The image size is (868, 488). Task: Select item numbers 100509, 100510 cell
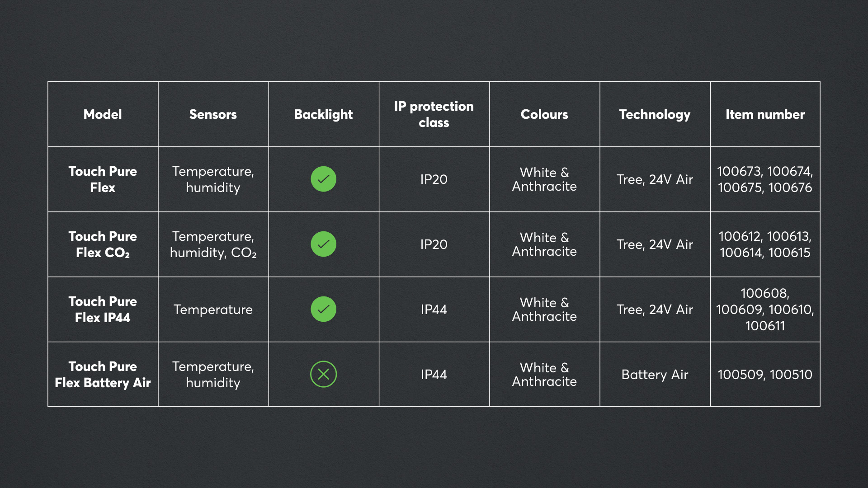pyautogui.click(x=765, y=375)
